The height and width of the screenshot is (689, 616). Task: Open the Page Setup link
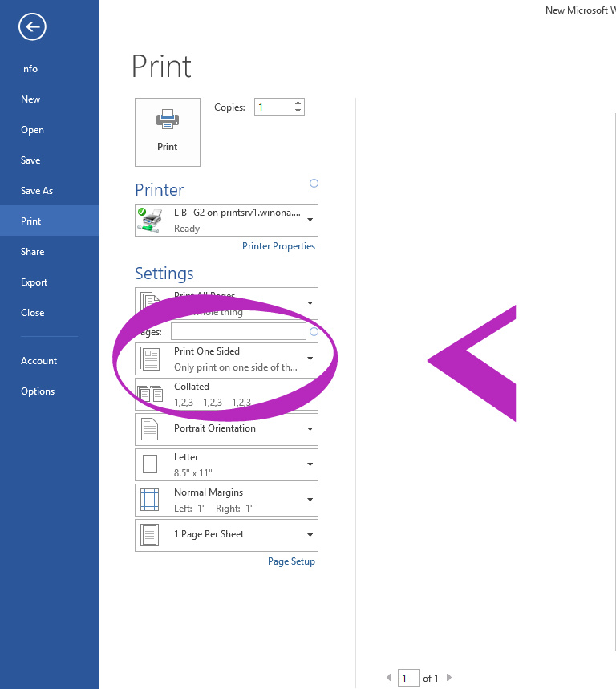click(291, 561)
